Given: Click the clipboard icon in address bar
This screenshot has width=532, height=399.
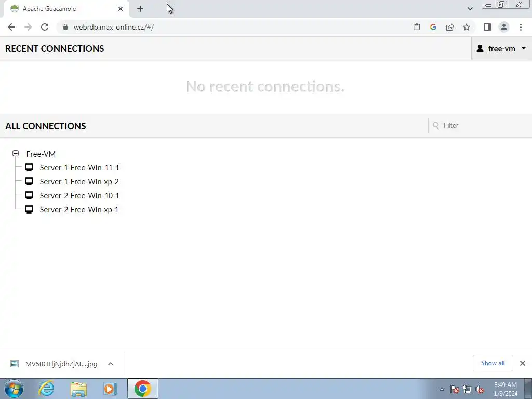Looking at the screenshot, I should tap(417, 27).
